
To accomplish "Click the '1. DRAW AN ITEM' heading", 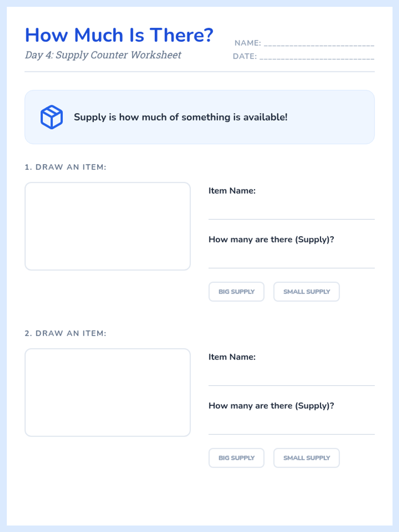I will (x=66, y=167).
